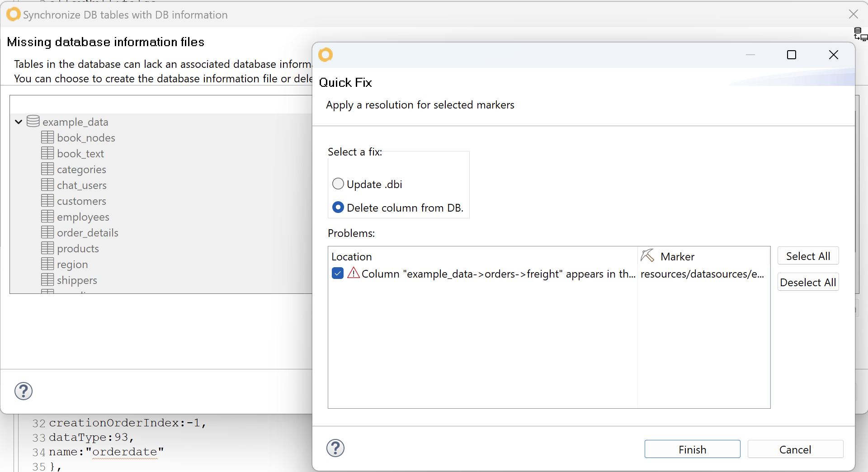Screen dimensions: 868x472
Task: Open help in the Synchronize DB tables dialog
Action: (24, 391)
